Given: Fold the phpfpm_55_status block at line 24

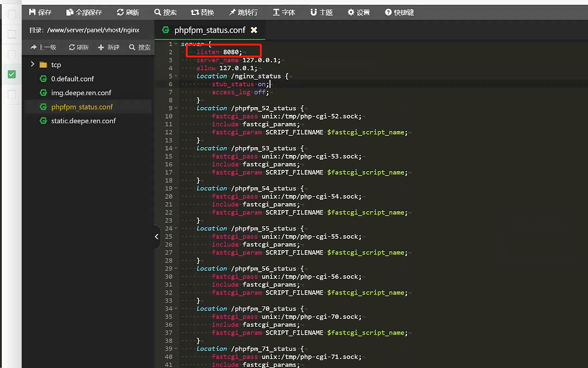Looking at the screenshot, I should [x=176, y=229].
